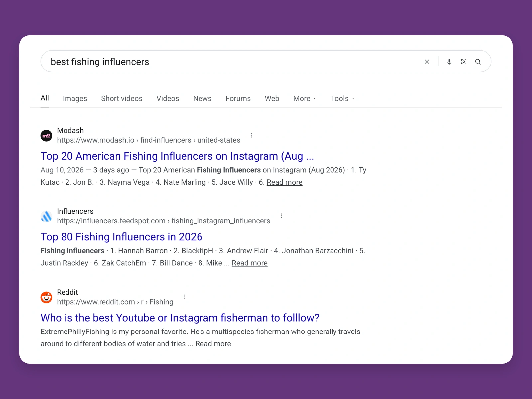Click the Feedspot Influencers site favicon
This screenshot has height=399, width=532.
pyautogui.click(x=46, y=216)
